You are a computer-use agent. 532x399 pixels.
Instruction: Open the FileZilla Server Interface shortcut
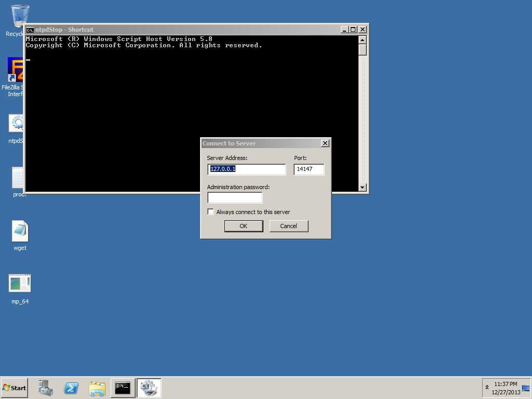[15, 70]
